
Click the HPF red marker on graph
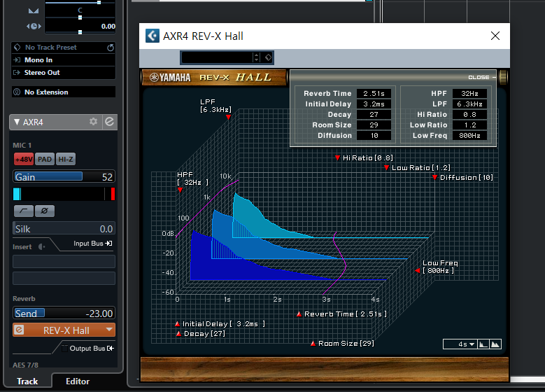pyautogui.click(x=180, y=190)
